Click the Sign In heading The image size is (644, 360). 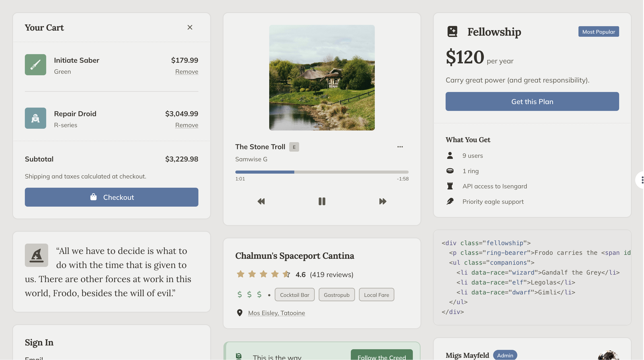click(x=39, y=342)
